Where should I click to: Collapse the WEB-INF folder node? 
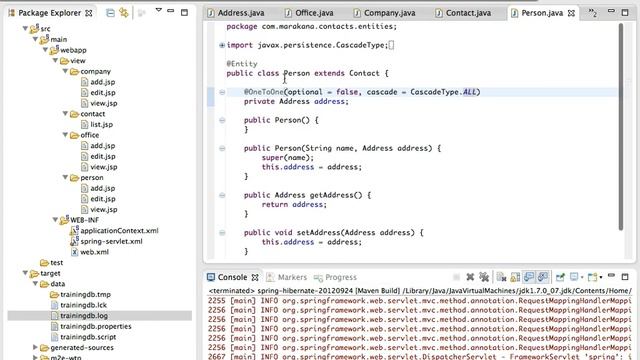[56, 220]
